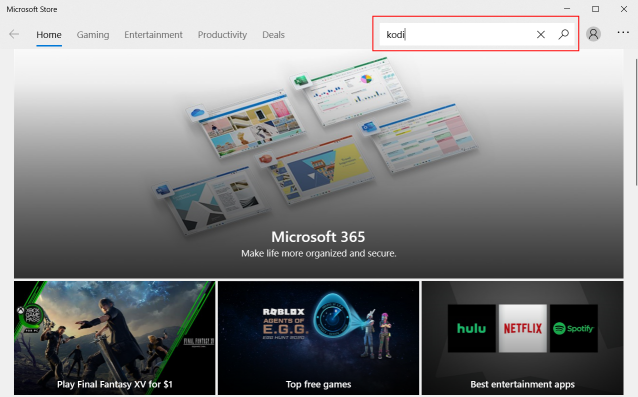
Task: Open the user account profile icon
Action: (593, 34)
